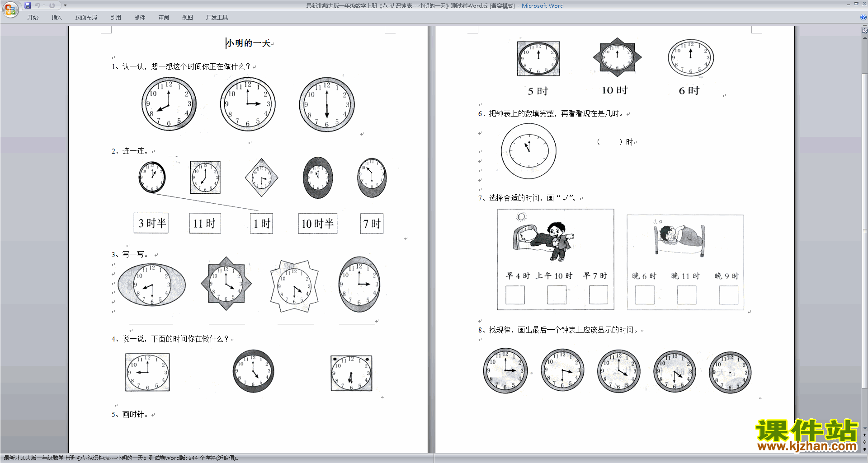The width and height of the screenshot is (868, 463).
Task: Click the vertical scrollbar down arrow
Action: (864, 428)
